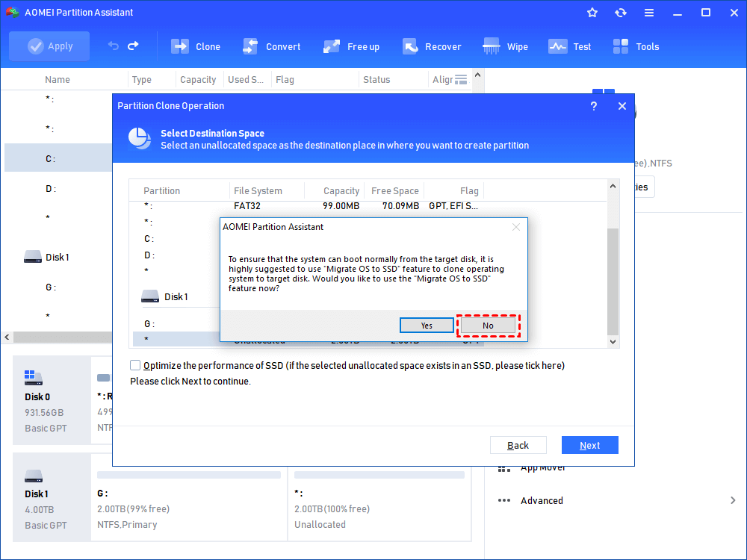Open the Convert tool
The width and height of the screenshot is (747, 560).
[272, 46]
